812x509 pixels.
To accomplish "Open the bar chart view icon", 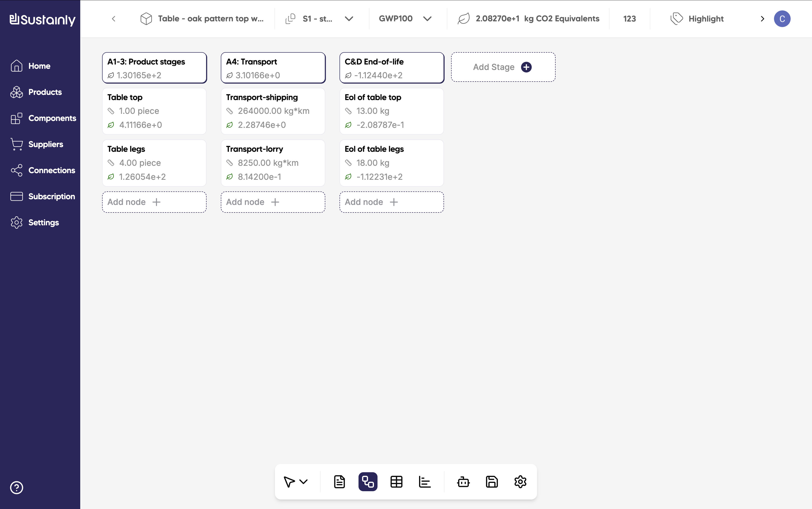I will coord(425,482).
